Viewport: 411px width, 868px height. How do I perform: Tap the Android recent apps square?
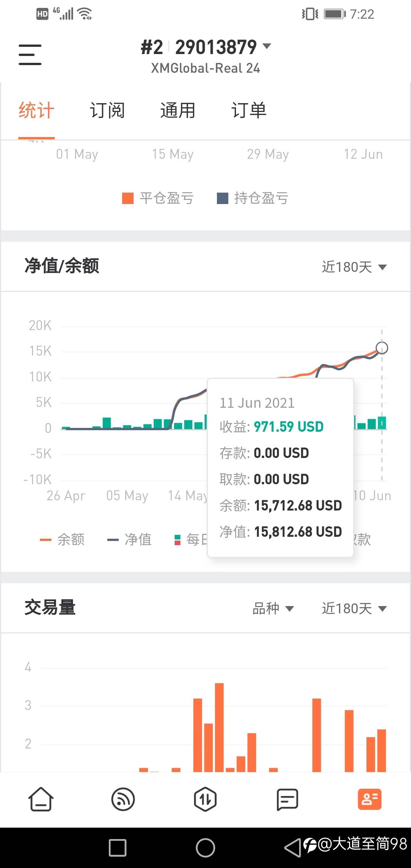118,848
